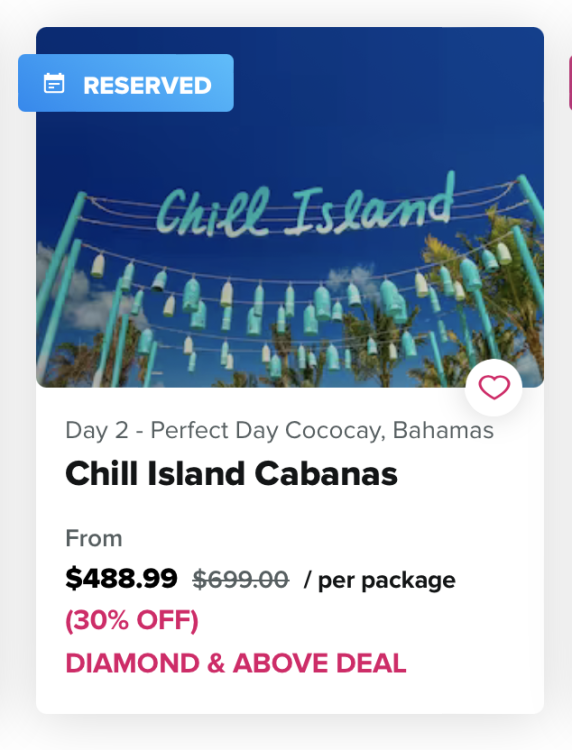The height and width of the screenshot is (750, 572).
Task: Click the crossed-out $699.00 original price
Action: point(241,580)
